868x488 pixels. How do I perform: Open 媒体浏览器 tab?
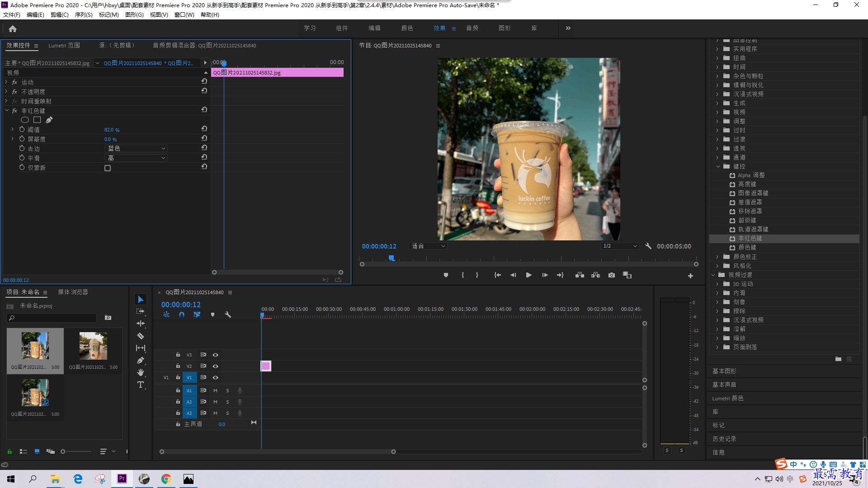(73, 292)
